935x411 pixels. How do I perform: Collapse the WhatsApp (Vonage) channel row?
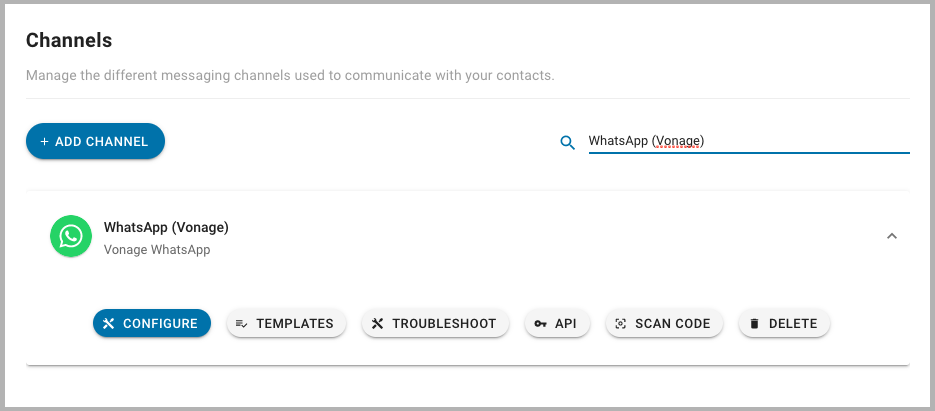tap(891, 236)
